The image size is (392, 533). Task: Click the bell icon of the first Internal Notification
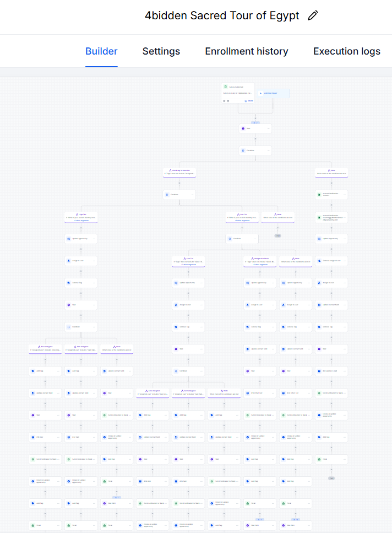tap(319, 195)
